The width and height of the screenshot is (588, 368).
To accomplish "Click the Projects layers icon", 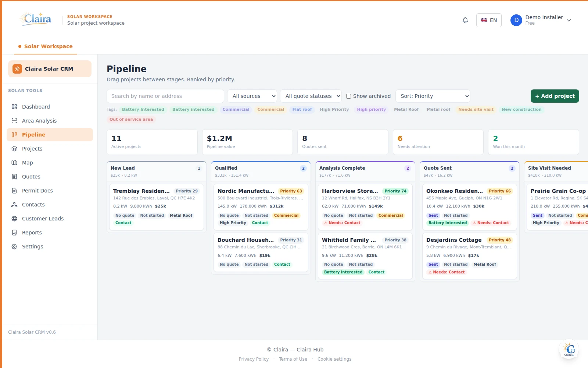I will pyautogui.click(x=14, y=149).
